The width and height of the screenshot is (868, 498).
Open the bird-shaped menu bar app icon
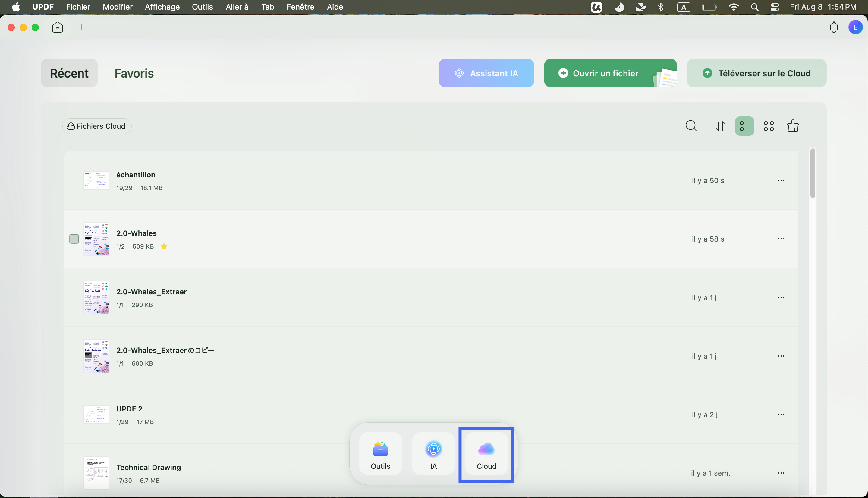[640, 7]
